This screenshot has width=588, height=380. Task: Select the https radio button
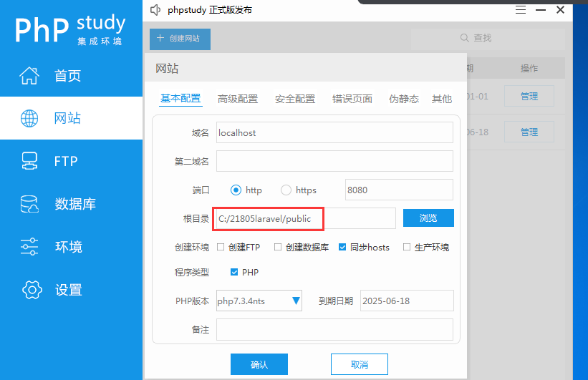286,190
